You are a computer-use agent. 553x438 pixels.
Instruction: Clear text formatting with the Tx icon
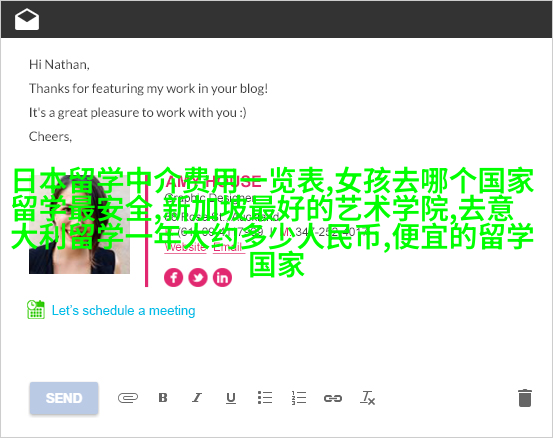pyautogui.click(x=367, y=398)
